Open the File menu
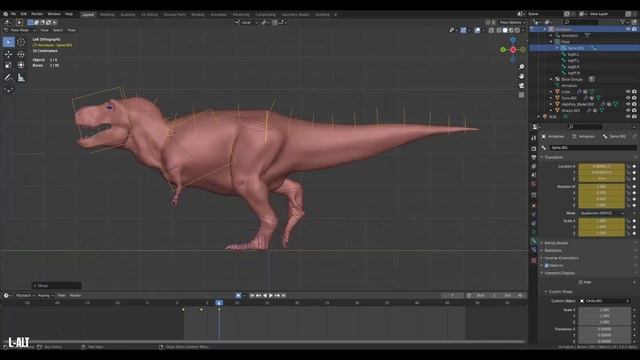 point(13,14)
